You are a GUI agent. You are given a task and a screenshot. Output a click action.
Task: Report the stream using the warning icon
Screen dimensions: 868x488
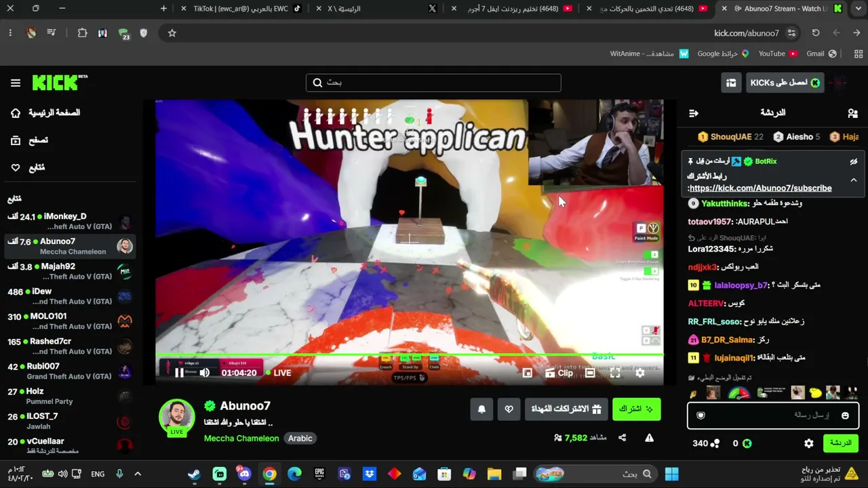click(649, 438)
